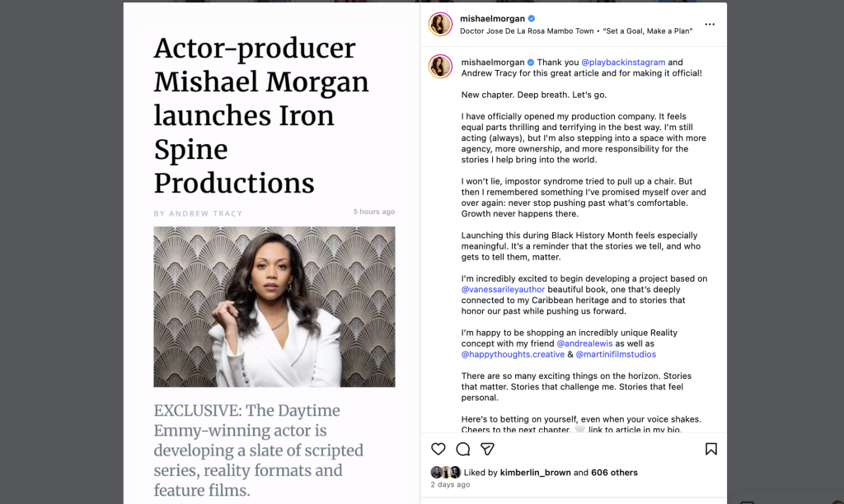Click the liker avatars next to Liked by

tap(445, 473)
